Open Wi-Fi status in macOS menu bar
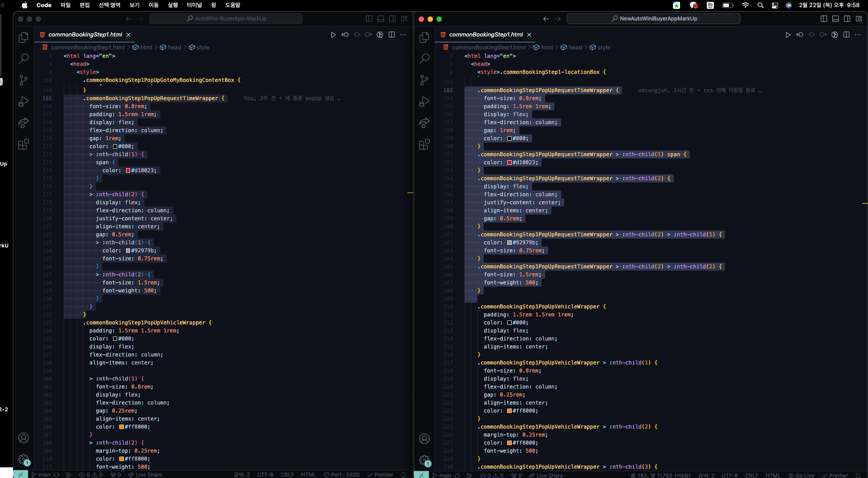868x478 pixels. (x=746, y=5)
